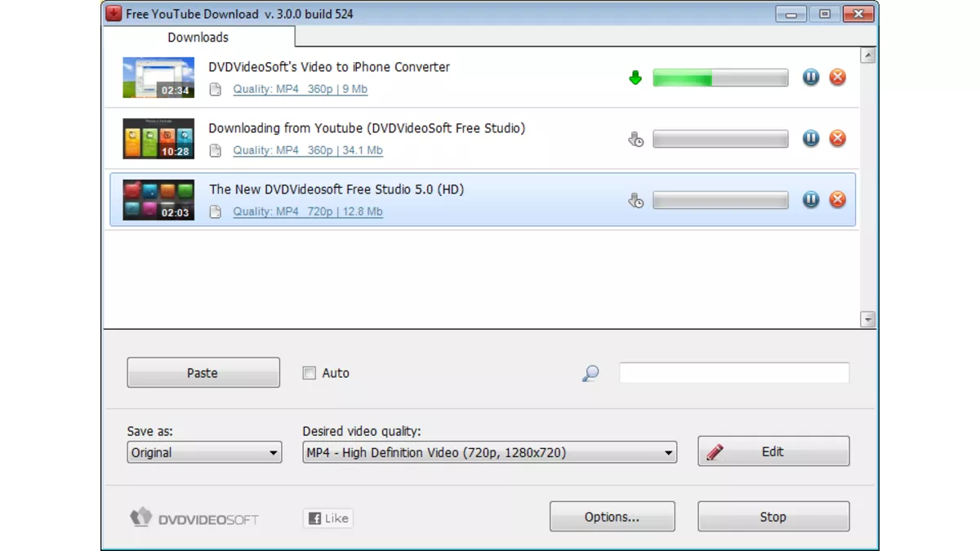Switch to the Downloads tab
Viewport: 980px width, 551px height.
click(198, 38)
